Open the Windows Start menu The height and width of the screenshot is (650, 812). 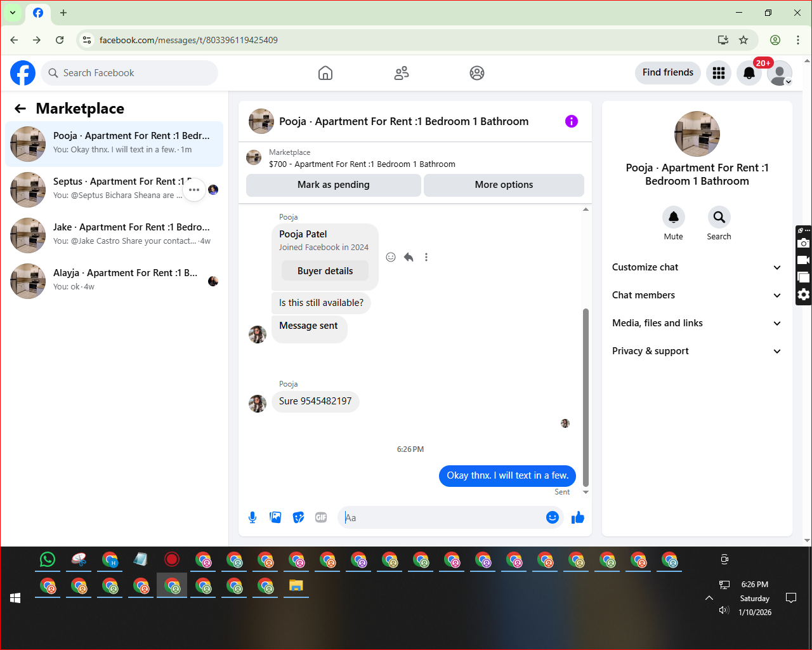[x=15, y=598]
